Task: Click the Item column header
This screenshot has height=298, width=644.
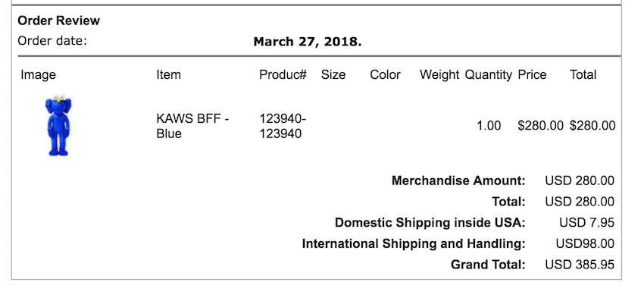Action: pyautogui.click(x=168, y=75)
